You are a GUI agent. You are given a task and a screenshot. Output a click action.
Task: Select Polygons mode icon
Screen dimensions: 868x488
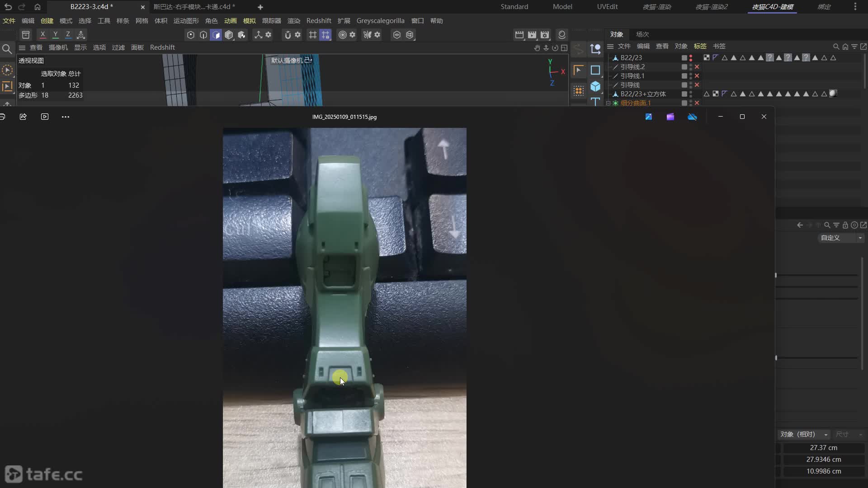(x=216, y=35)
